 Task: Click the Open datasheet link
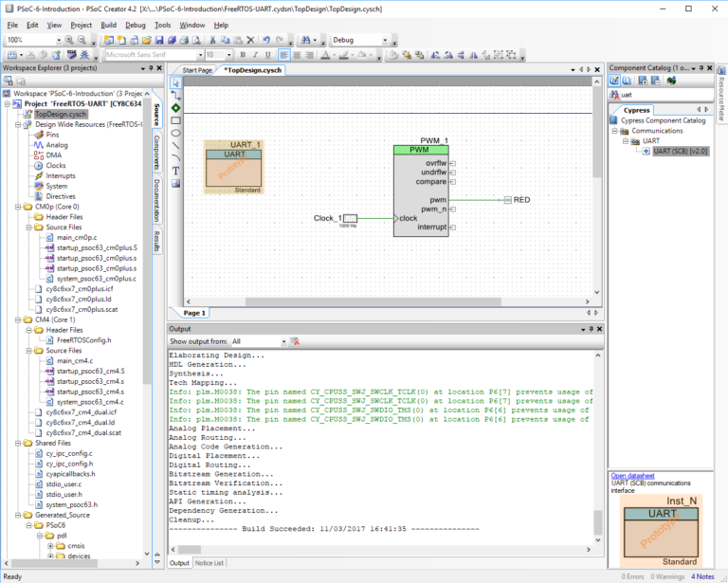(x=630, y=476)
